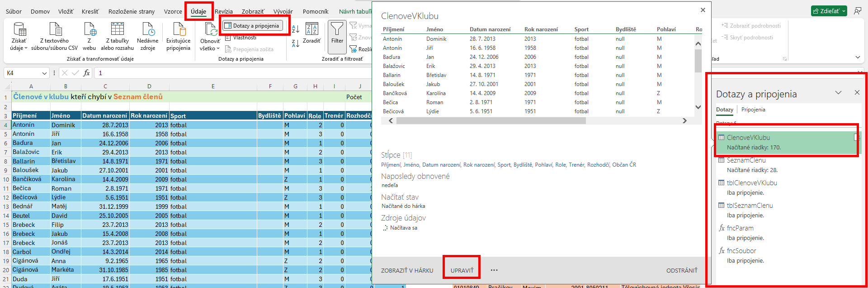Open the Vzorce ribbon tab
Viewport: 868px width, 288px height.
click(x=173, y=11)
